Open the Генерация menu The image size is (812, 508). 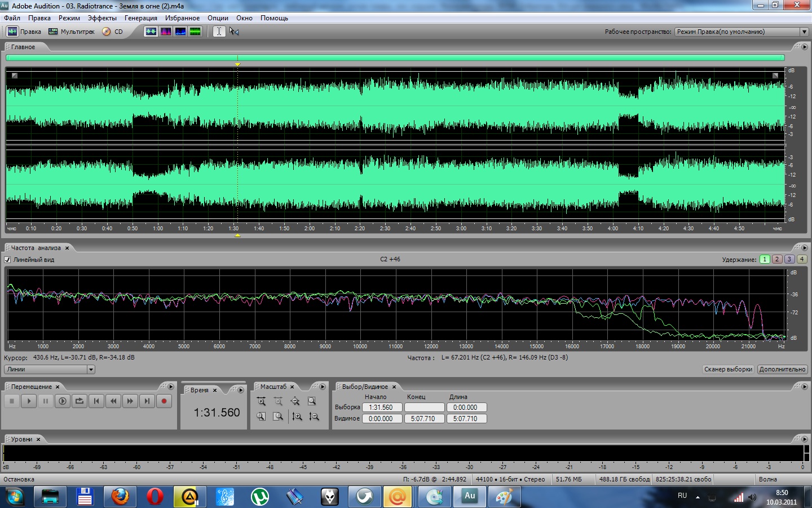(141, 18)
